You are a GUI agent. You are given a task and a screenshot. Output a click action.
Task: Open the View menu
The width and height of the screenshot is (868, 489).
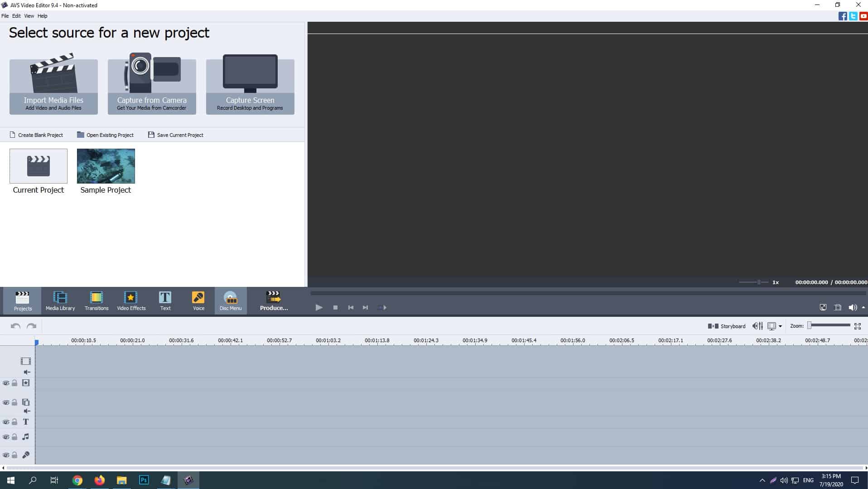(x=29, y=16)
